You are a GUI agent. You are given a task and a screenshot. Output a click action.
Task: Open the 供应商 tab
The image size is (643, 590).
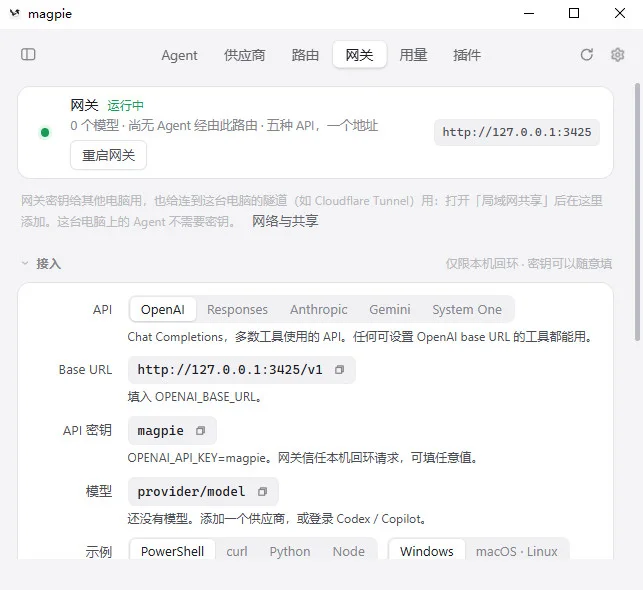tap(244, 55)
